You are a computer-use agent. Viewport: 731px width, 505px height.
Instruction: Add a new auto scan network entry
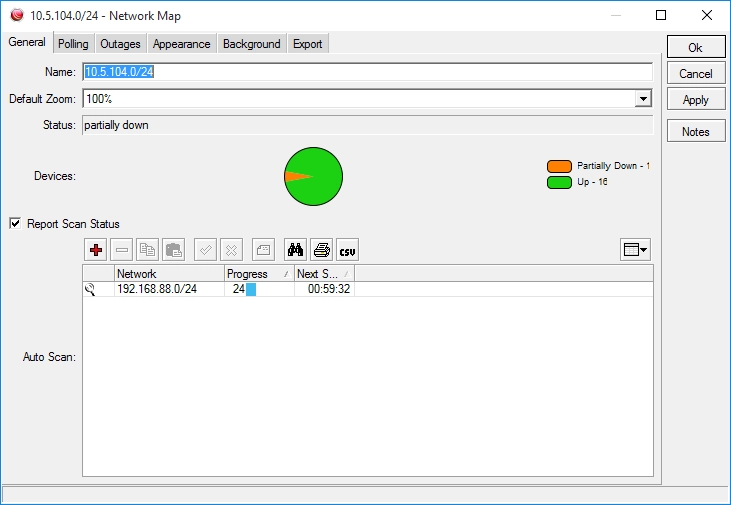[96, 250]
